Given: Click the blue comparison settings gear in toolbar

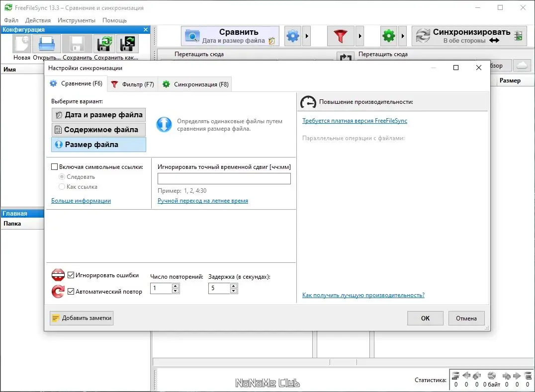Looking at the screenshot, I should tap(292, 36).
